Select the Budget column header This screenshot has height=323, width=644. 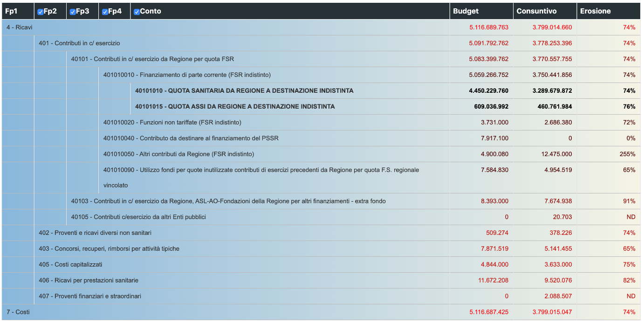(481, 11)
